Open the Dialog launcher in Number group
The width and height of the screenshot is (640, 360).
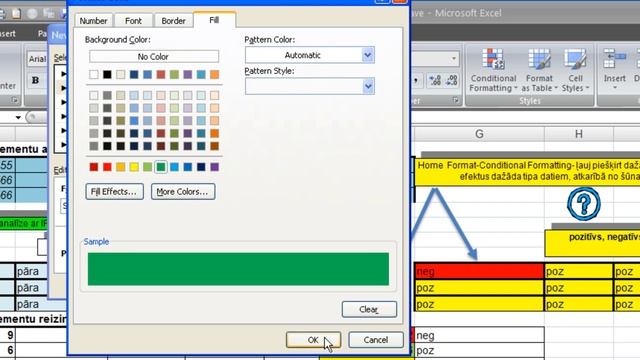click(456, 100)
